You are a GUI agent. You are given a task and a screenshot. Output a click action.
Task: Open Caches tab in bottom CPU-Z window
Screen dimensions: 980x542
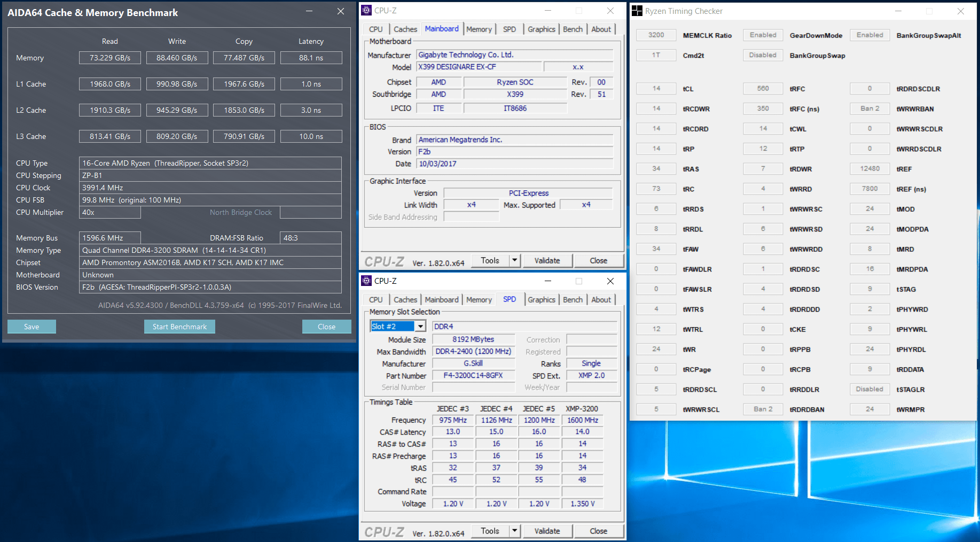pos(405,300)
